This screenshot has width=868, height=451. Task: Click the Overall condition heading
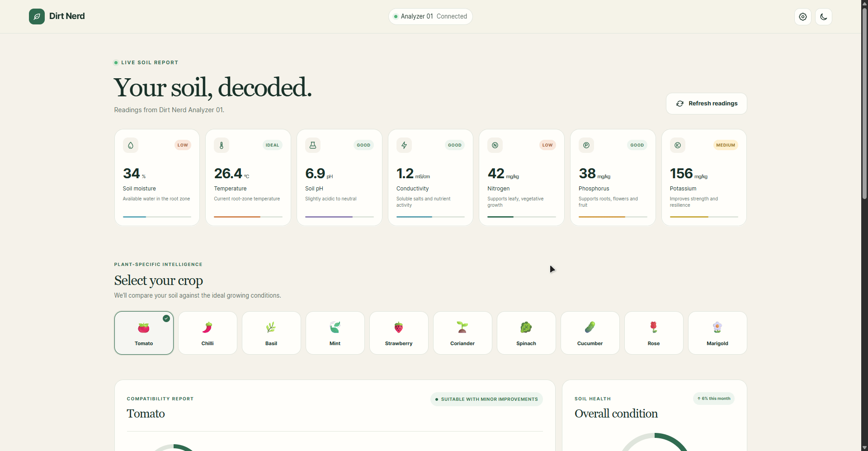(x=616, y=413)
